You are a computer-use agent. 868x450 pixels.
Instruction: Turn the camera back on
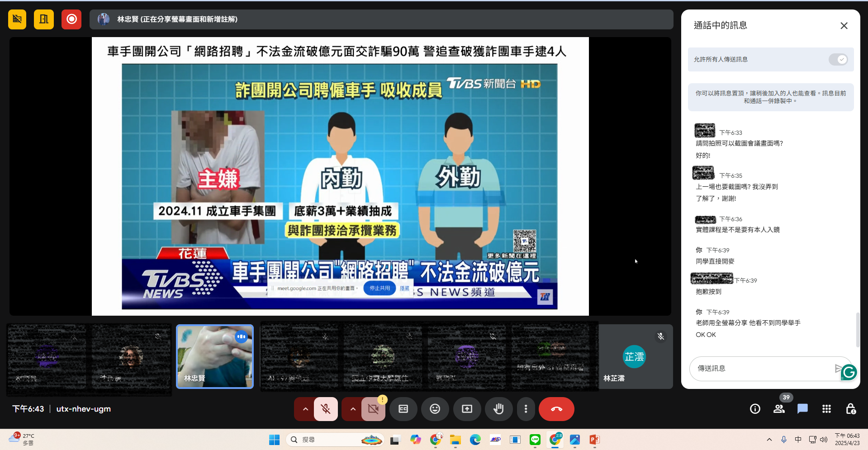coord(373,409)
